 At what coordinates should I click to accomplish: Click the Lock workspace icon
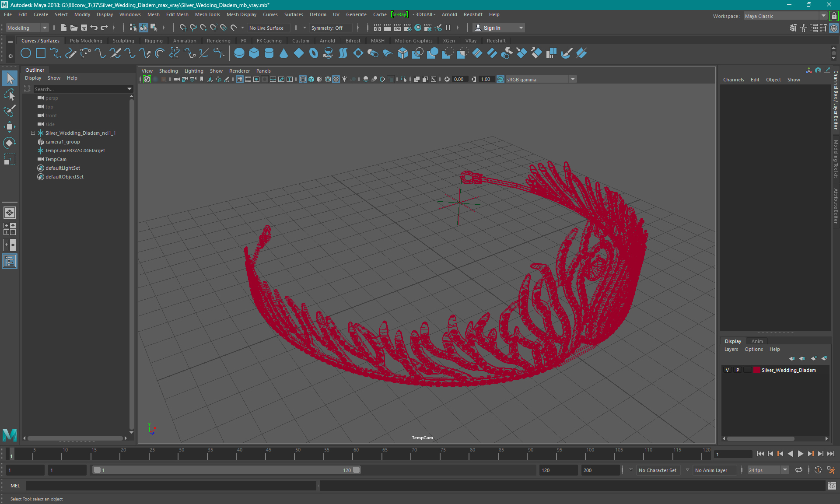pyautogui.click(x=834, y=16)
